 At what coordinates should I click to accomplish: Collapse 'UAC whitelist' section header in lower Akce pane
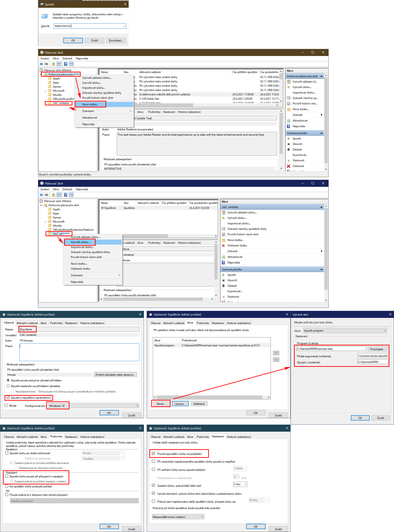coord(321,207)
